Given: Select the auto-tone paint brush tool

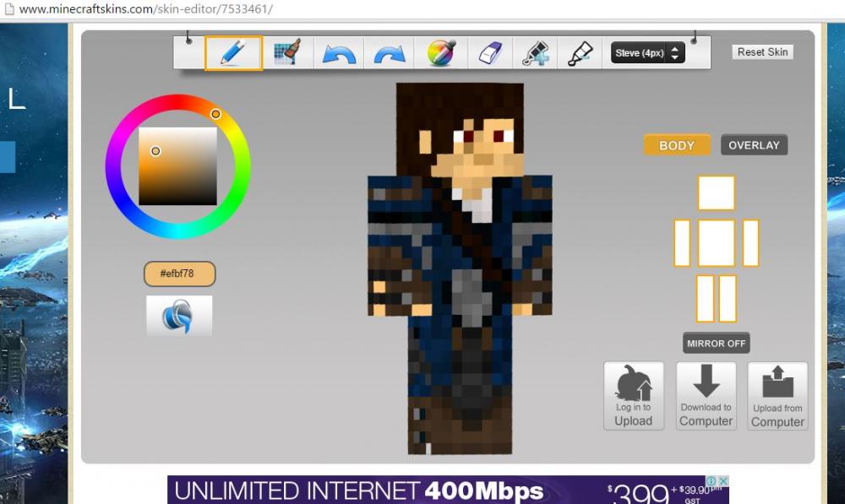Looking at the screenshot, I should pyautogui.click(x=287, y=53).
